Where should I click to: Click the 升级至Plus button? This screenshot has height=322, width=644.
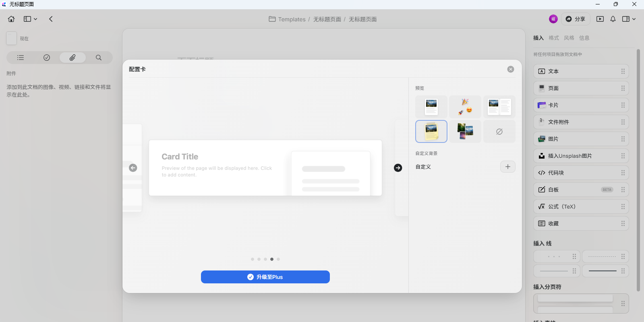coord(265,277)
